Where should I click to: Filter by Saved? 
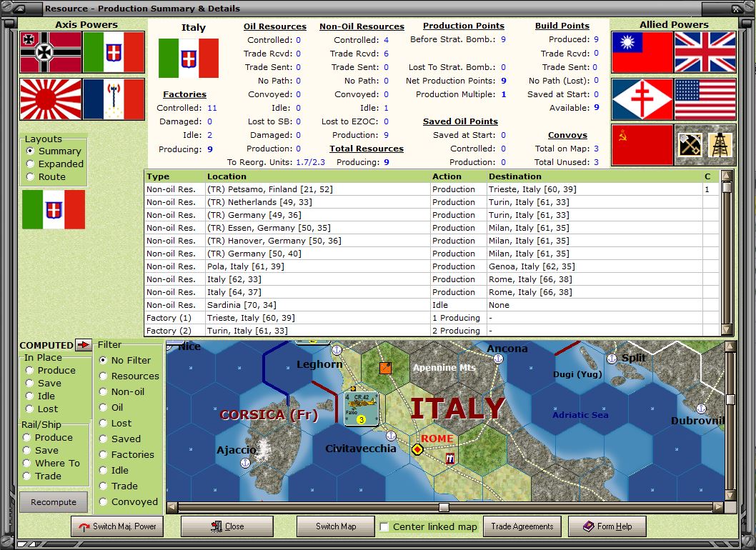(119, 439)
